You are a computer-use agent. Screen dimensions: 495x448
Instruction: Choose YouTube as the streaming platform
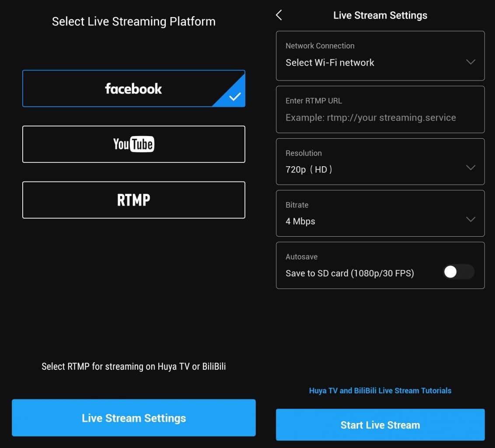click(134, 144)
